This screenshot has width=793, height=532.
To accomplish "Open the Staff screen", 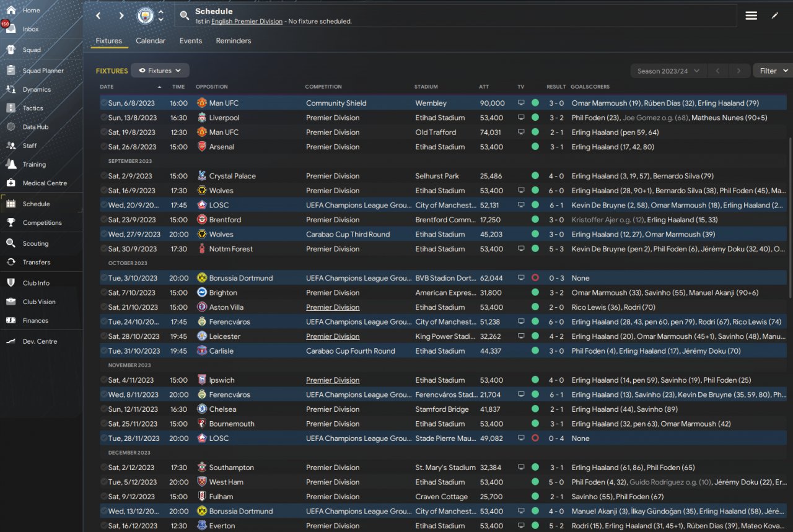I will [x=30, y=146].
